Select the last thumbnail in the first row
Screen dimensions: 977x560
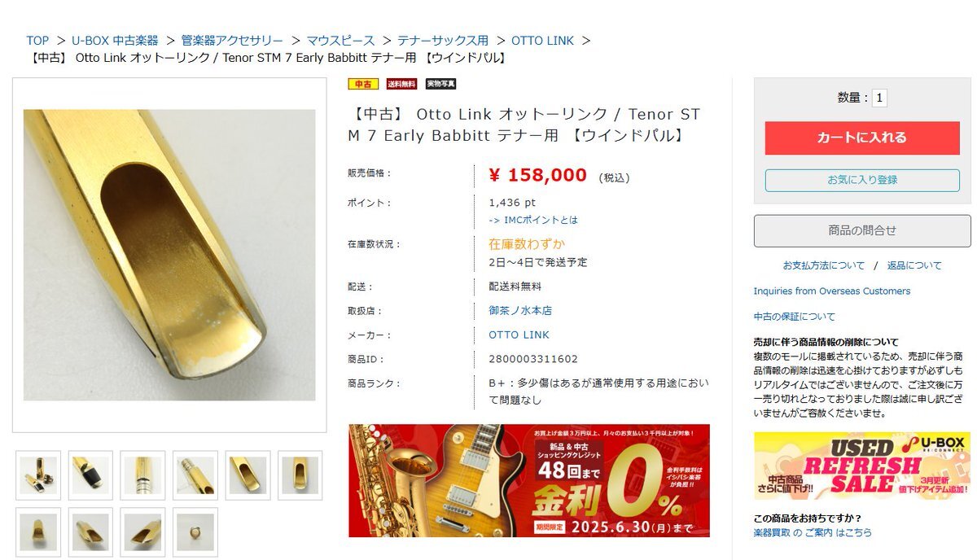[x=300, y=475]
